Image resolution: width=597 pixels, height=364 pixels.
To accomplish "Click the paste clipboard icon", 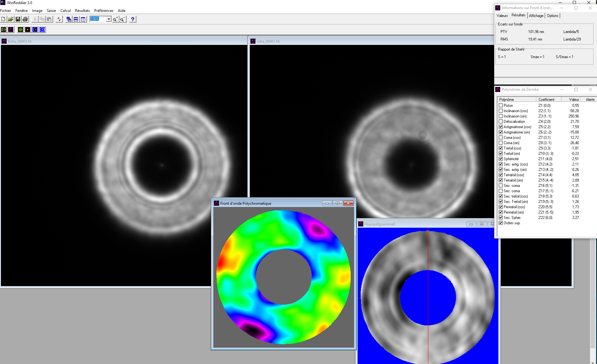I will tap(49, 19).
